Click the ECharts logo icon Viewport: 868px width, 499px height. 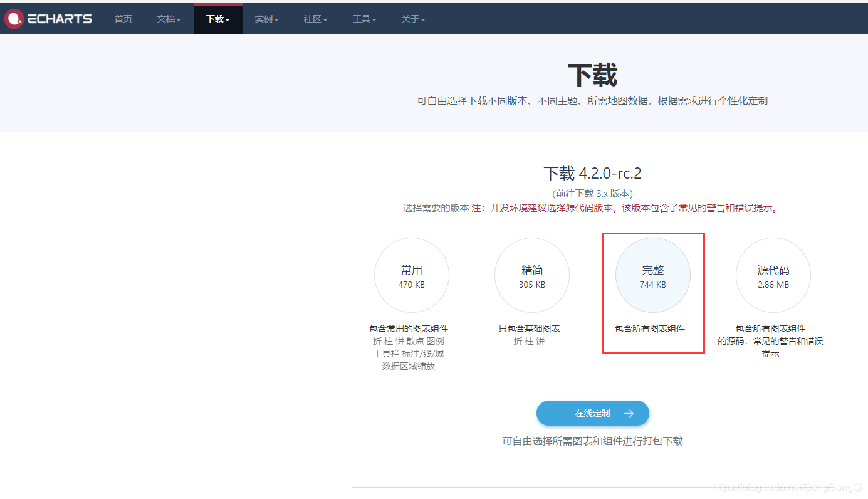[14, 19]
